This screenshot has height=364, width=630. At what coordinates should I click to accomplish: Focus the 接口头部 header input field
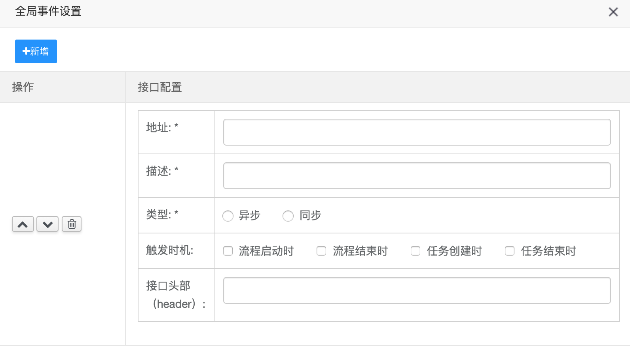click(x=417, y=290)
